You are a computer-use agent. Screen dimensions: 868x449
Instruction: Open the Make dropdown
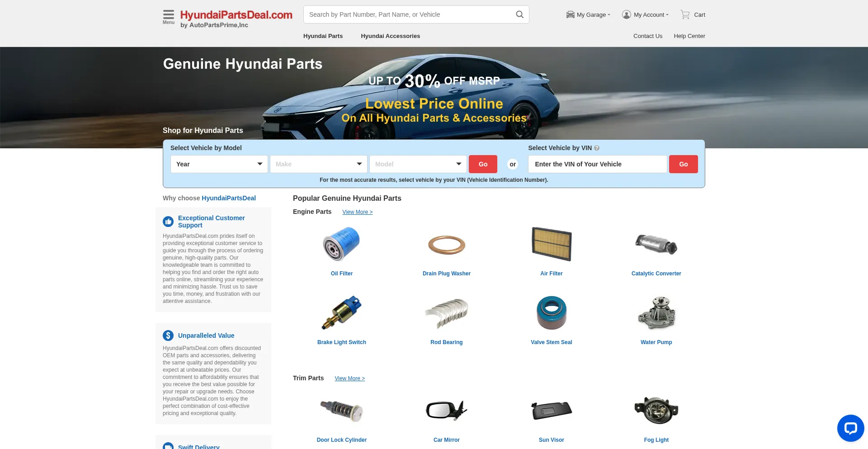(318, 164)
